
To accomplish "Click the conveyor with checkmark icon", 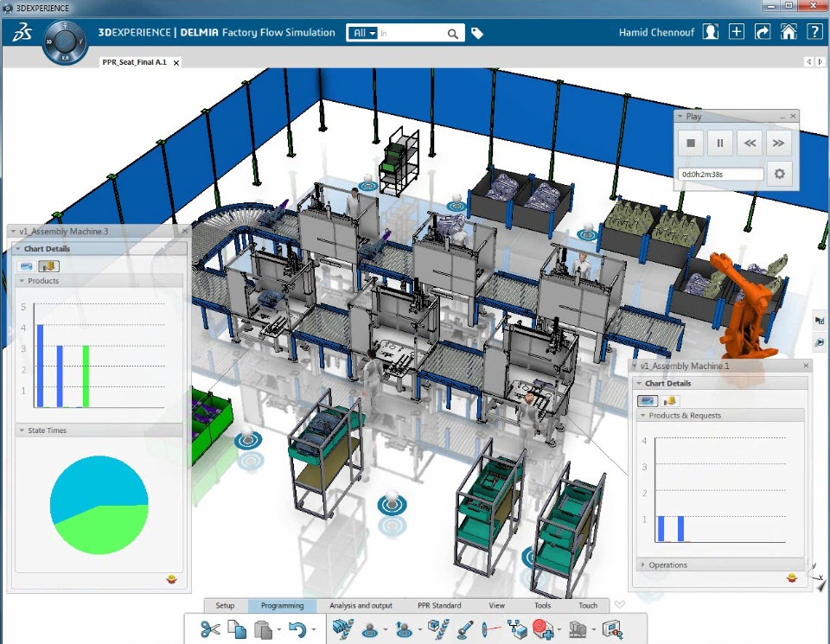I will click(x=342, y=629).
